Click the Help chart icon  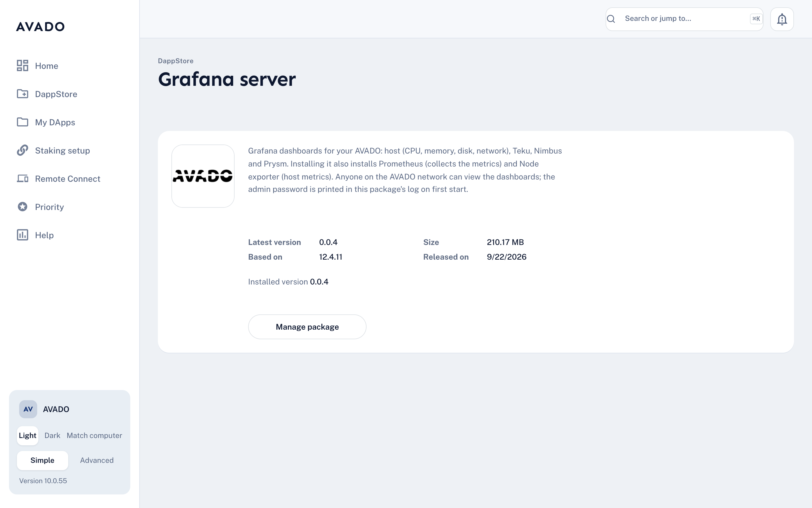click(x=23, y=235)
